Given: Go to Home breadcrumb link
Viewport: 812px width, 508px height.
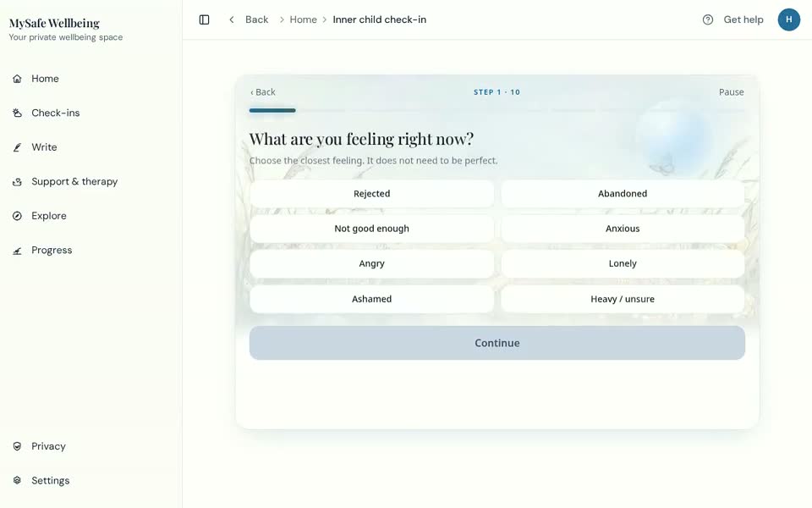Looking at the screenshot, I should 303,19.
